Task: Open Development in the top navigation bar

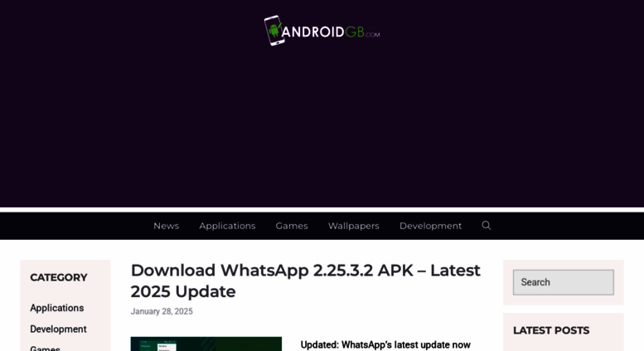Action: tap(430, 226)
